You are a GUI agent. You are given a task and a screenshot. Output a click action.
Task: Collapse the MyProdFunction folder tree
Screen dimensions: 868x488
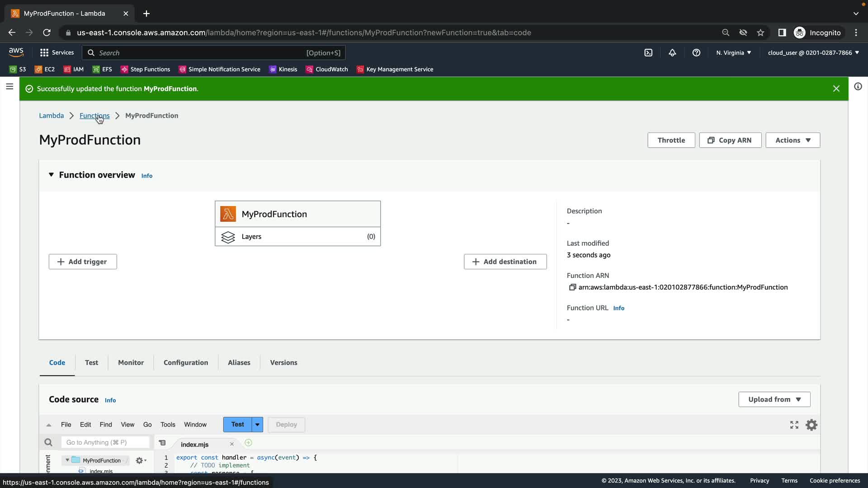pos(67,460)
